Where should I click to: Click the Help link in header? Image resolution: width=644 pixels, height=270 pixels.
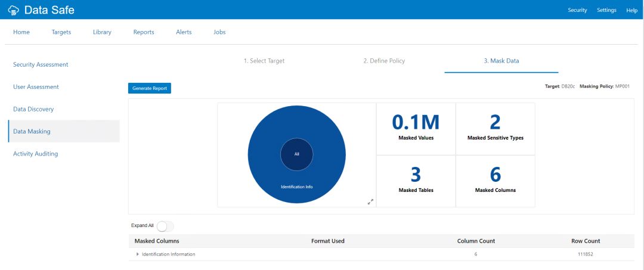click(631, 10)
